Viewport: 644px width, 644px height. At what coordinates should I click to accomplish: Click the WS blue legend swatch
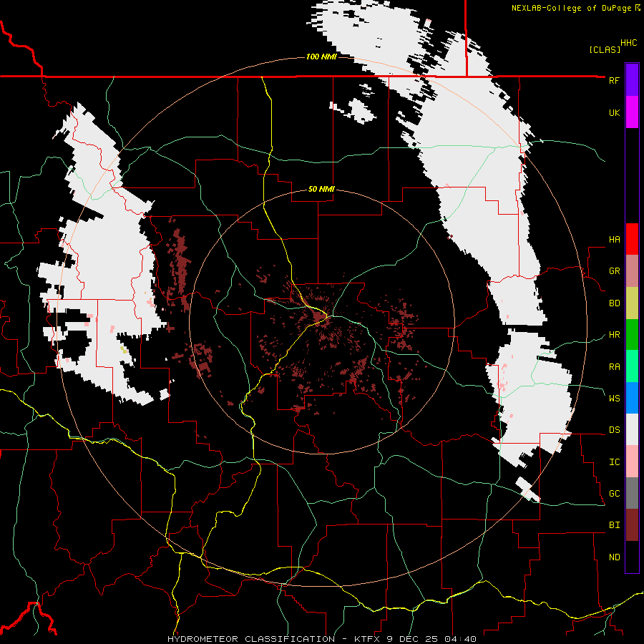coord(632,398)
